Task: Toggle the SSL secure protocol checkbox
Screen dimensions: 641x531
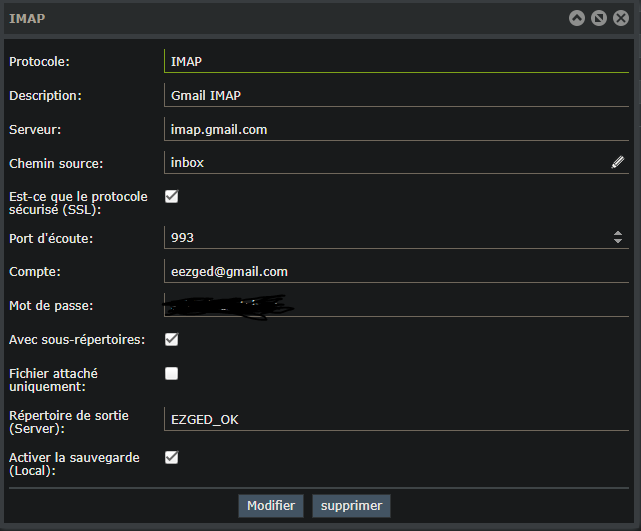Action: coord(171,196)
